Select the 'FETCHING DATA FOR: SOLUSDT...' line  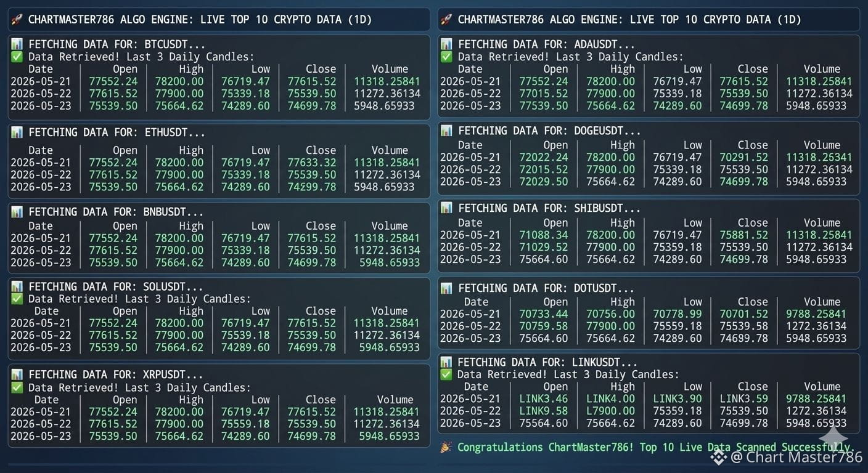tap(116, 287)
